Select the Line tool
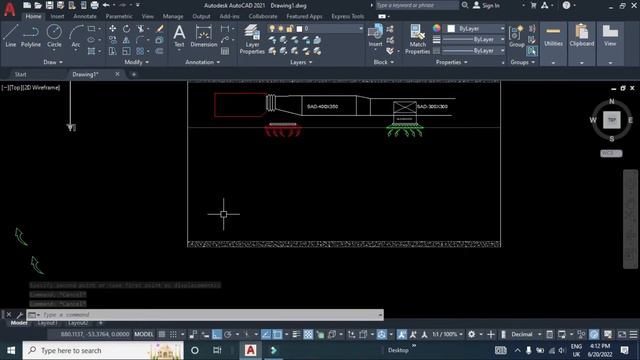The height and width of the screenshot is (360, 640). 11,36
